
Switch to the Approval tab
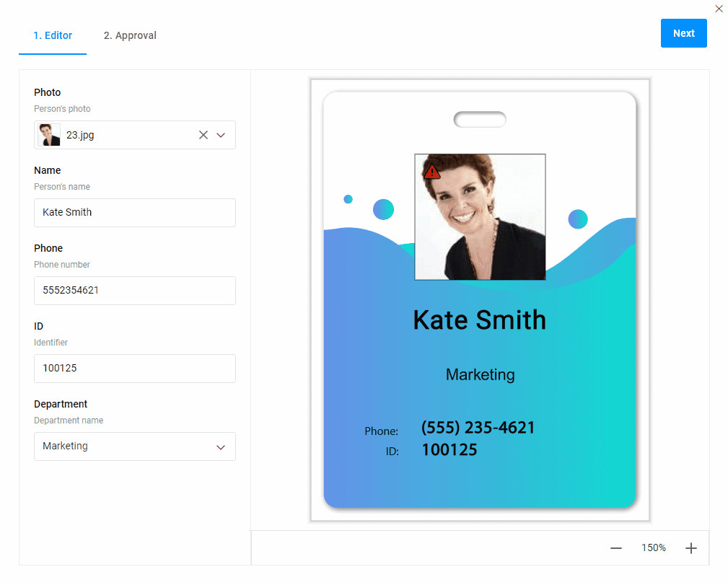pyautogui.click(x=129, y=35)
